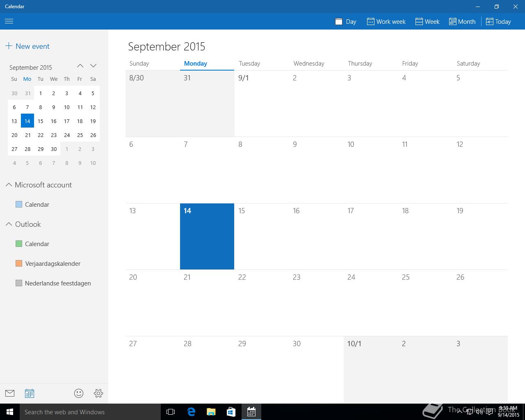
Task: Open File Explorer from taskbar
Action: 211,412
